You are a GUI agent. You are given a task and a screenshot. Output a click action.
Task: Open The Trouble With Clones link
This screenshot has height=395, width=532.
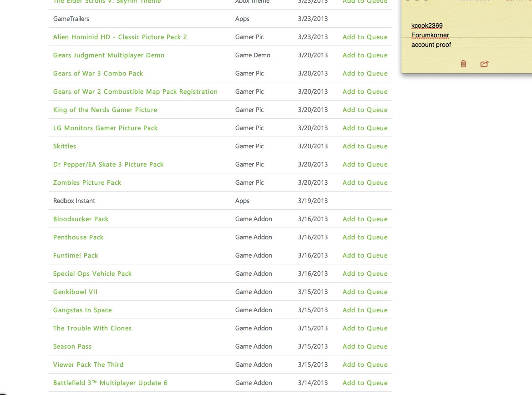(92, 329)
